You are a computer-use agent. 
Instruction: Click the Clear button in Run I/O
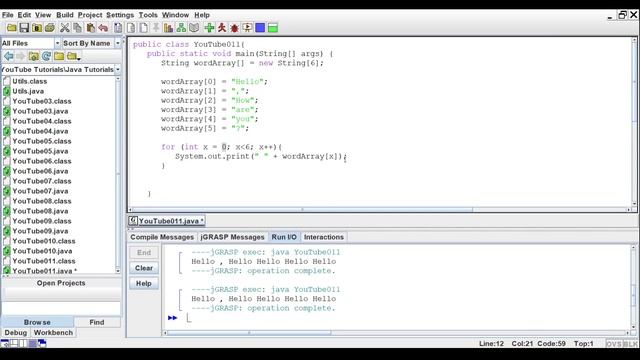[144, 268]
